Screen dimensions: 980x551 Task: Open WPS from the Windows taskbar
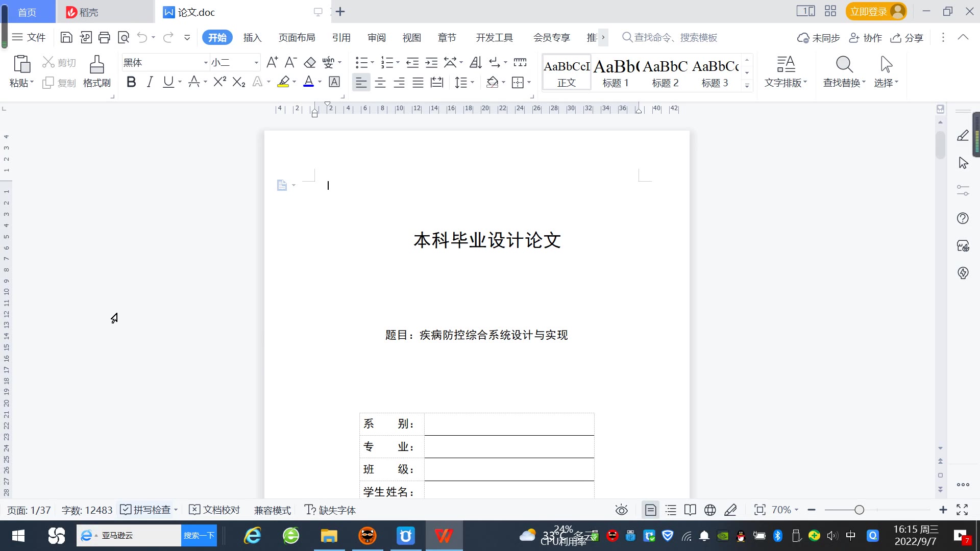(x=444, y=536)
